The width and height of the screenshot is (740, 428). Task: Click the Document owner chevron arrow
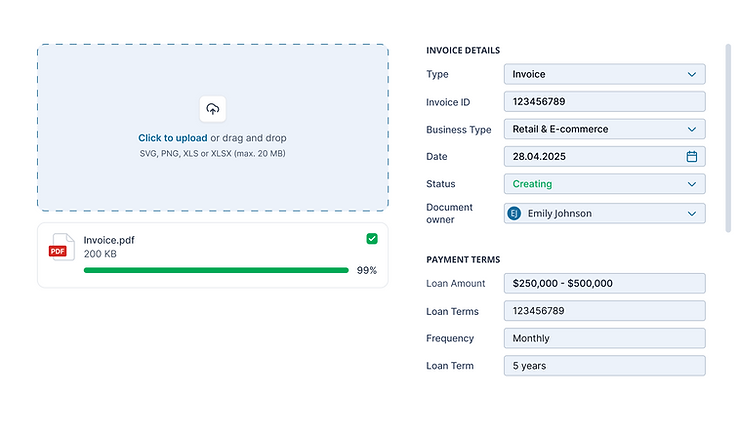pos(691,214)
